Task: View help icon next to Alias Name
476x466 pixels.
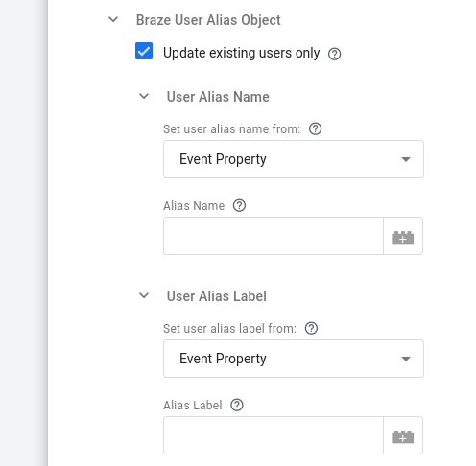Action: click(x=239, y=205)
